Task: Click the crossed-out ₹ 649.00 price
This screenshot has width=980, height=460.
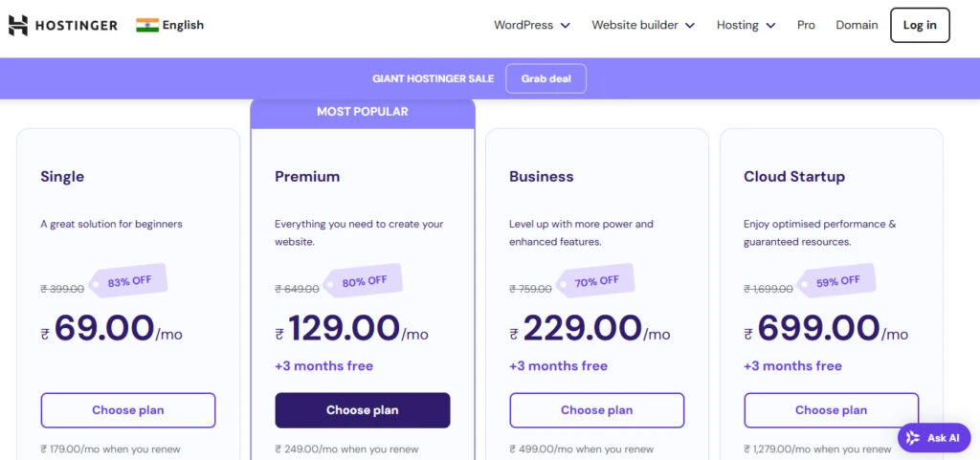Action: click(x=297, y=289)
